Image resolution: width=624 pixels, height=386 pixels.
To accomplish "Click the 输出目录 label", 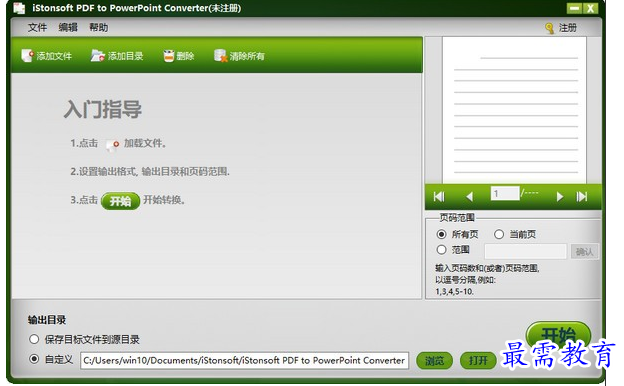I will point(47,320).
